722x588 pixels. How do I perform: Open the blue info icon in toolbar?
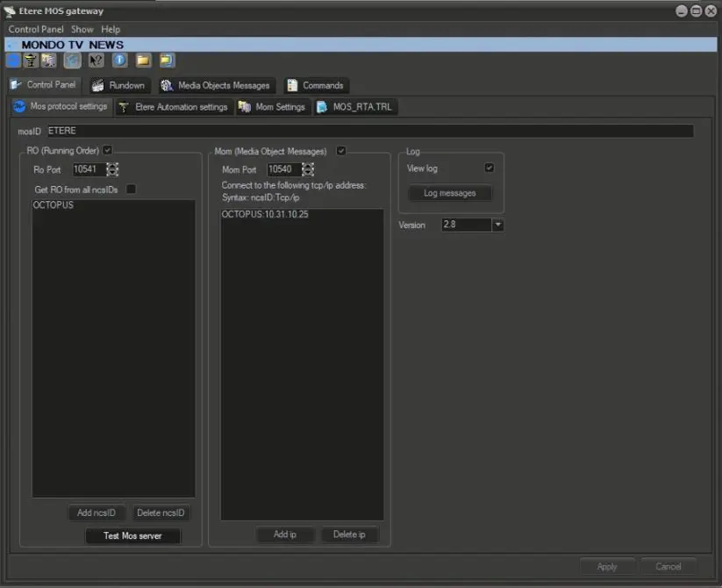pos(120,61)
